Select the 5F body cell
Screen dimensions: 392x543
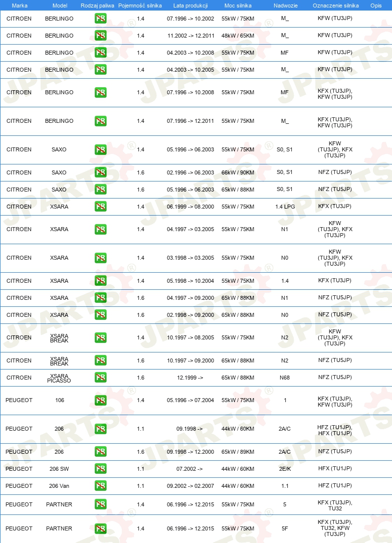tap(285, 528)
